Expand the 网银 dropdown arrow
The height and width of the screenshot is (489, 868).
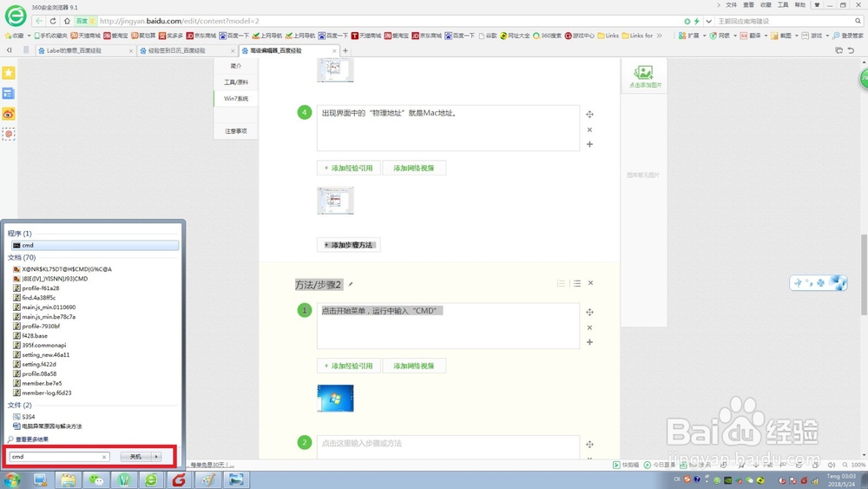click(735, 36)
